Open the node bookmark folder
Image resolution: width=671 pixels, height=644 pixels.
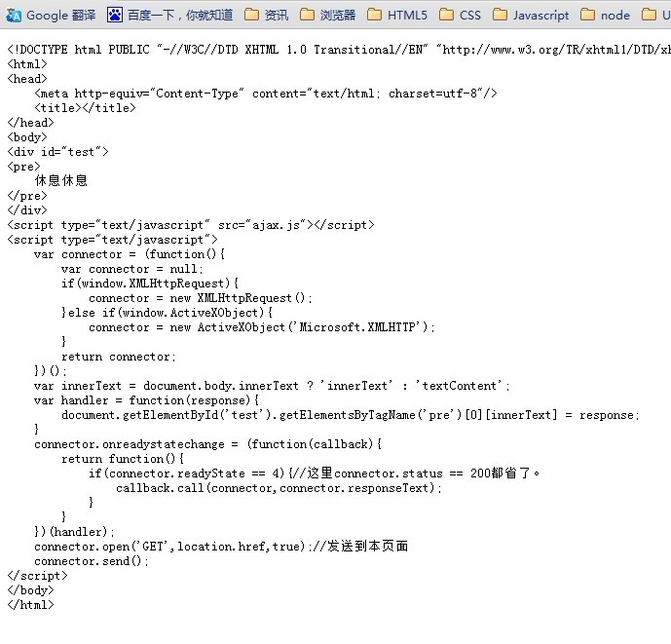(x=605, y=15)
